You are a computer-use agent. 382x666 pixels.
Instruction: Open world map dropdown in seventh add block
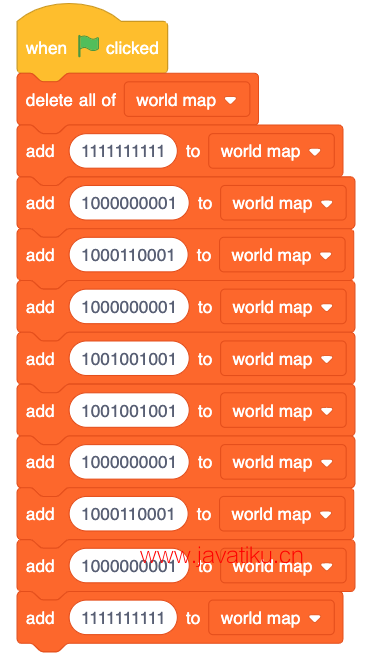[x=283, y=462]
